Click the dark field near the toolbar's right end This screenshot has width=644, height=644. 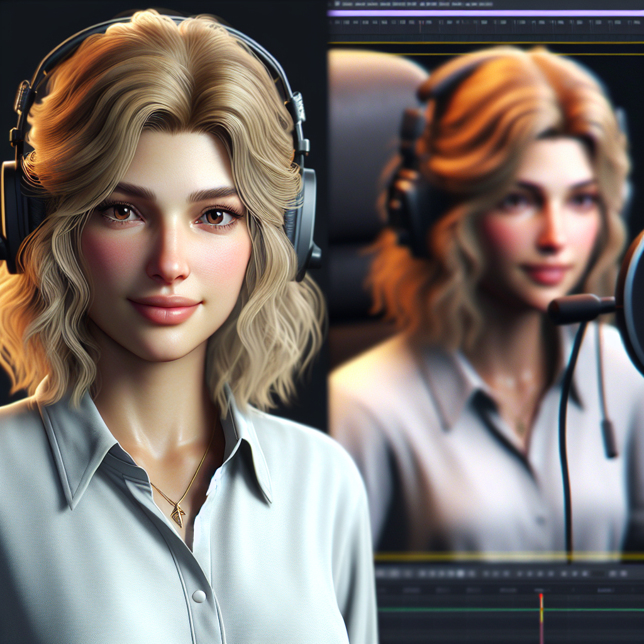pyautogui.click(x=597, y=573)
